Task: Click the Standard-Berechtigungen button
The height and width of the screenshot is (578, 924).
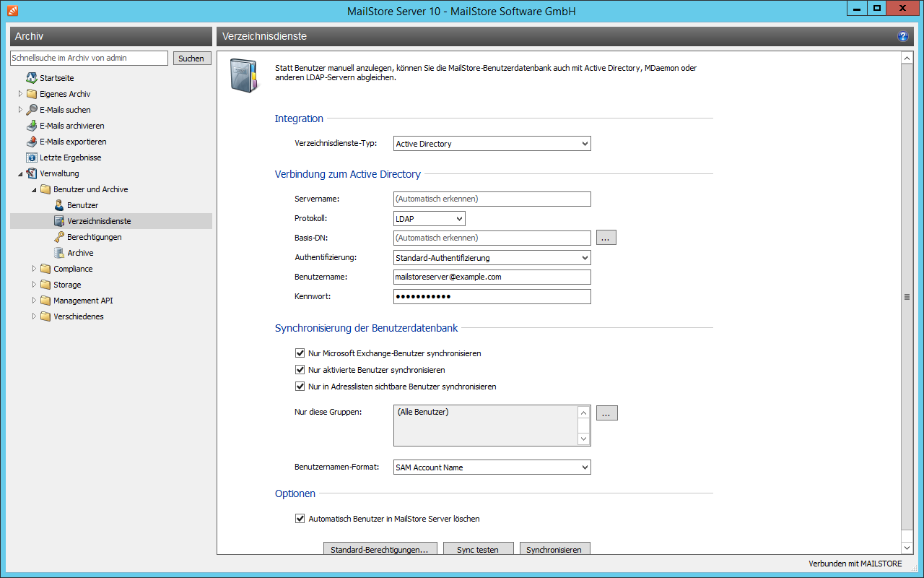Action: coord(380,549)
